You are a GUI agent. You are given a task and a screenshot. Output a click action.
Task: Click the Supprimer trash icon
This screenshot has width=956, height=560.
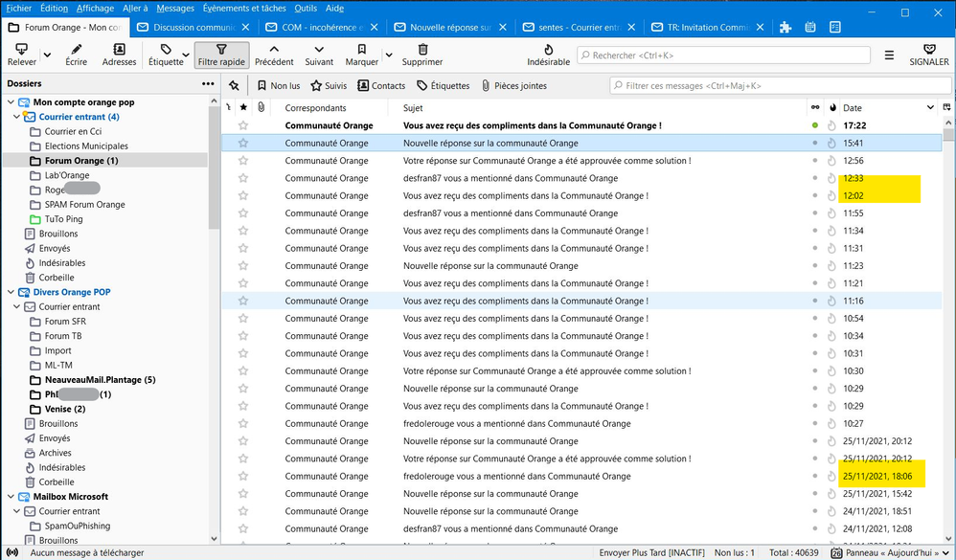click(422, 50)
